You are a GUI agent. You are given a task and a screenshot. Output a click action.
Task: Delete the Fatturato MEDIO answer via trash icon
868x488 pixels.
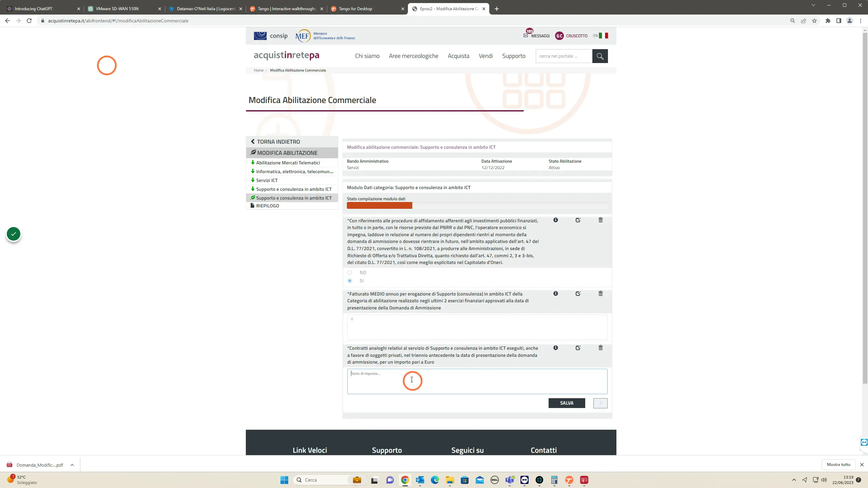click(x=600, y=293)
